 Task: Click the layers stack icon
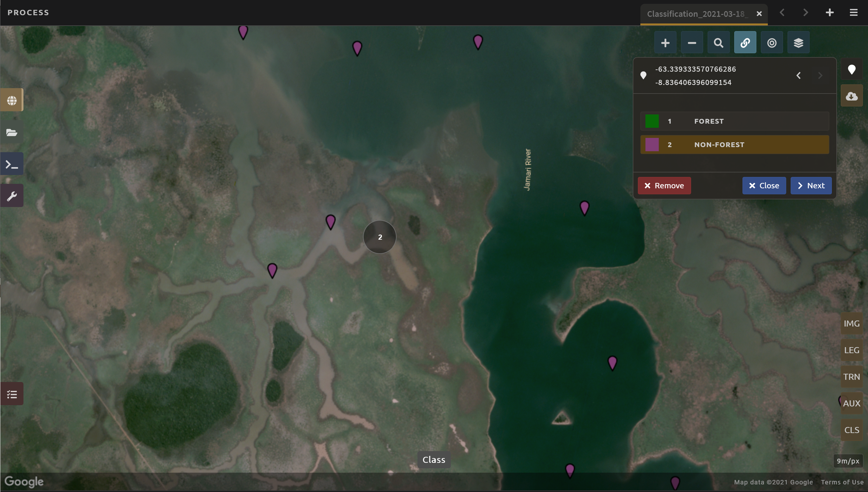(x=798, y=43)
